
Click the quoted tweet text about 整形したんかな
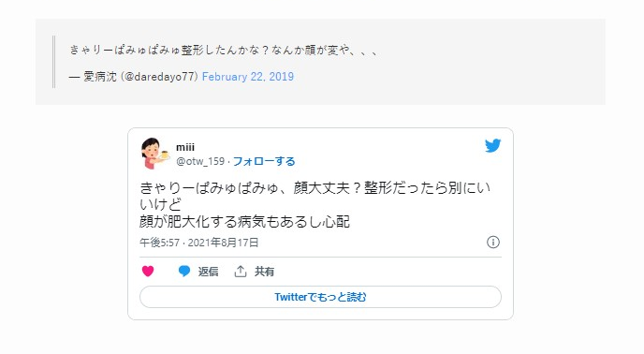(223, 51)
